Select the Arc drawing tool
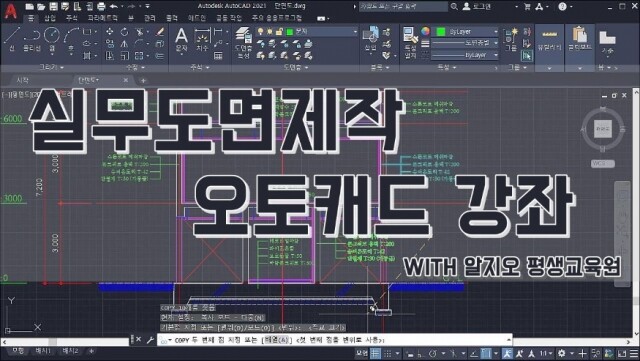This screenshot has width=640, height=361. tap(71, 39)
